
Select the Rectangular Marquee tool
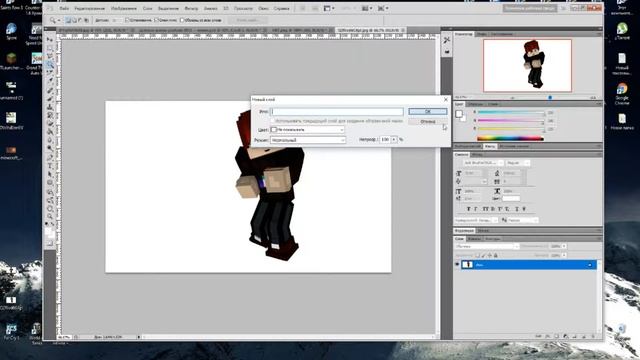click(x=50, y=48)
